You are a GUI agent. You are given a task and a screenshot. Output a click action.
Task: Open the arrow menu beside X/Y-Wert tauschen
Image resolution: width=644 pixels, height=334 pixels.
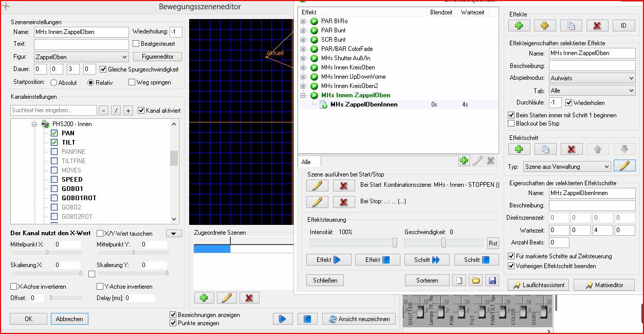(174, 233)
